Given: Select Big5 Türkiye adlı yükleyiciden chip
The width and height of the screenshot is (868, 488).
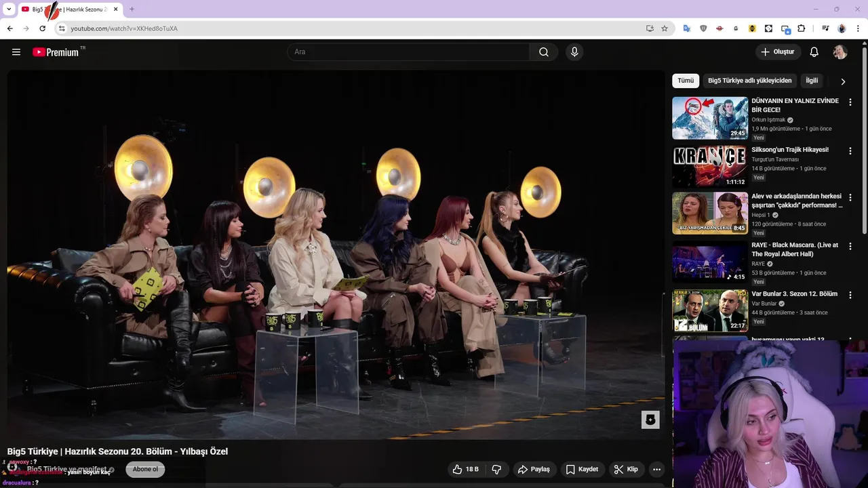Looking at the screenshot, I should click(749, 81).
